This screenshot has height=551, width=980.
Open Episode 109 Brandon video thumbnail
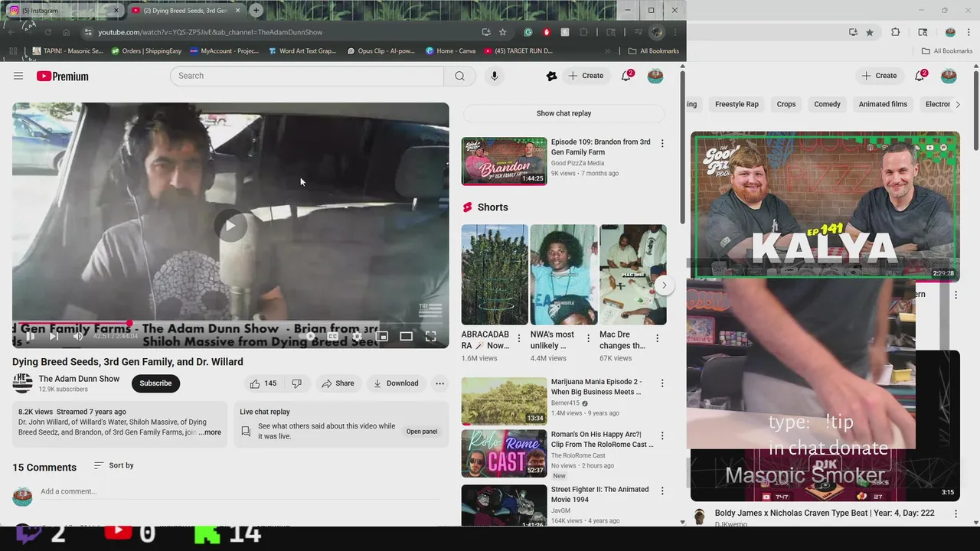(x=504, y=161)
